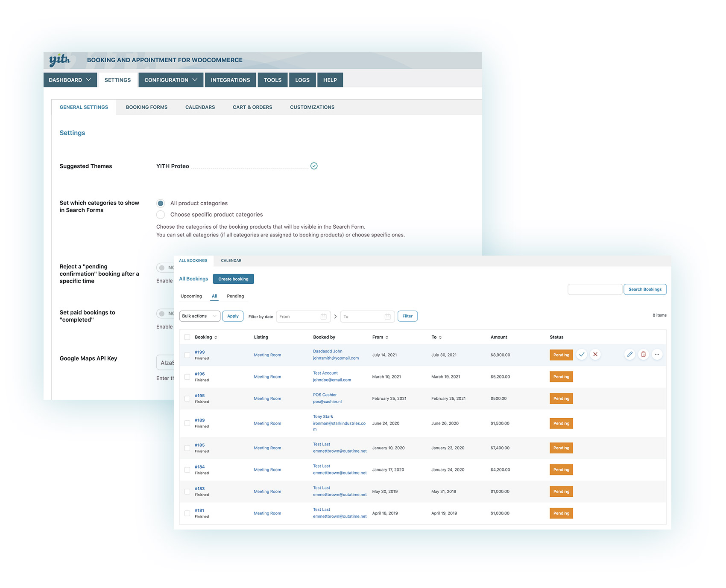This screenshot has width=726, height=588.
Task: Switch to Cart & Orders sub-tab
Action: pyautogui.click(x=252, y=107)
